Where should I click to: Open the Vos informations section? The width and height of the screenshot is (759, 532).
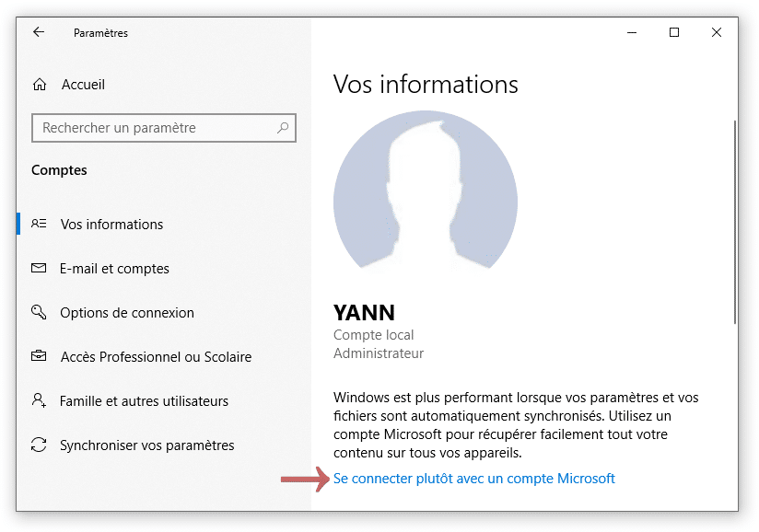click(x=111, y=225)
